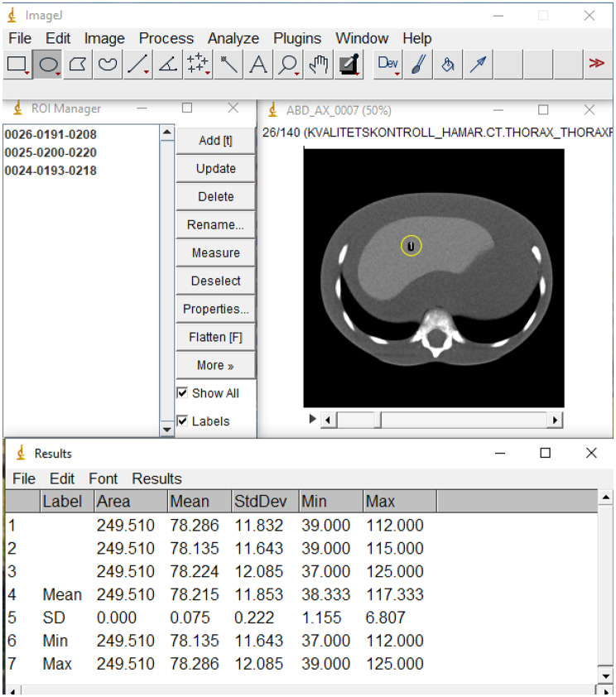Open the Font menu in Results window

[x=103, y=478]
